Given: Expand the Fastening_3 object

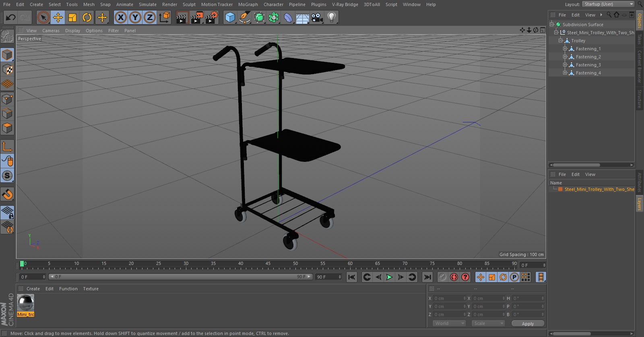Looking at the screenshot, I should click(565, 64).
